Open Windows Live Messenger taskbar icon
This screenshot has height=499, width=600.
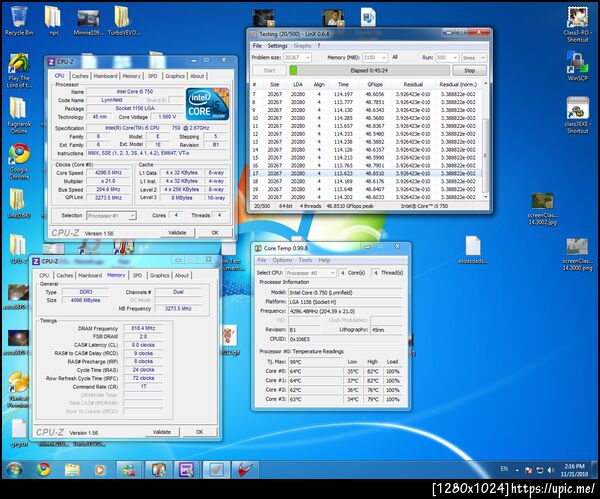(x=129, y=470)
